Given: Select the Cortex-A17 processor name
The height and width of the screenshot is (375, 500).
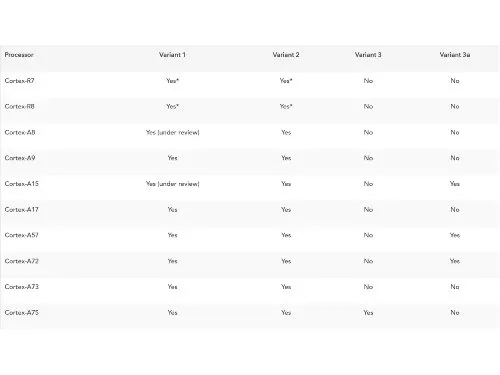Looking at the screenshot, I should [21, 210].
